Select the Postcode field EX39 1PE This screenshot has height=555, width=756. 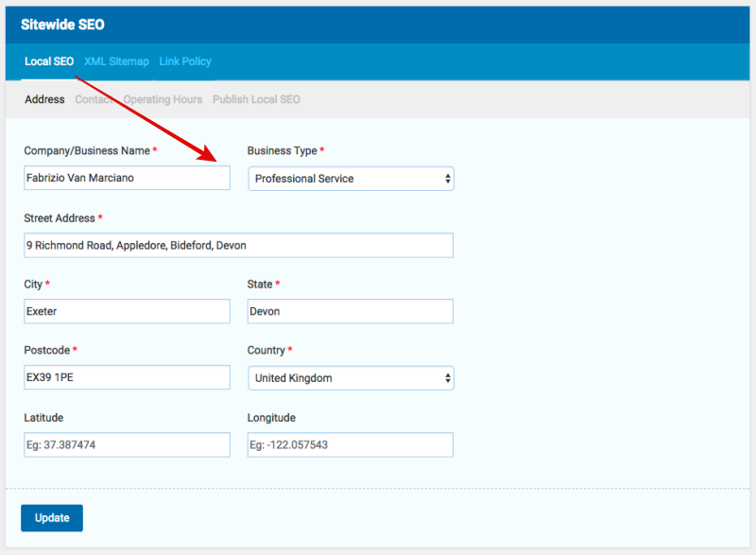click(128, 377)
